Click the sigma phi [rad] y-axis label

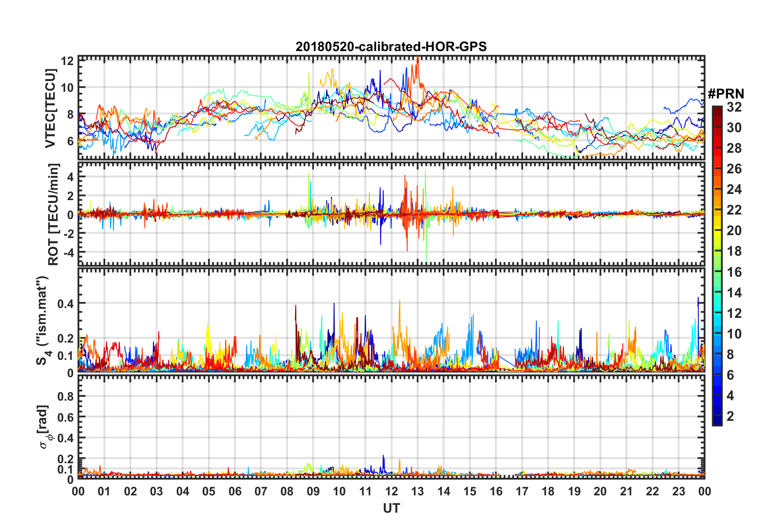click(44, 427)
